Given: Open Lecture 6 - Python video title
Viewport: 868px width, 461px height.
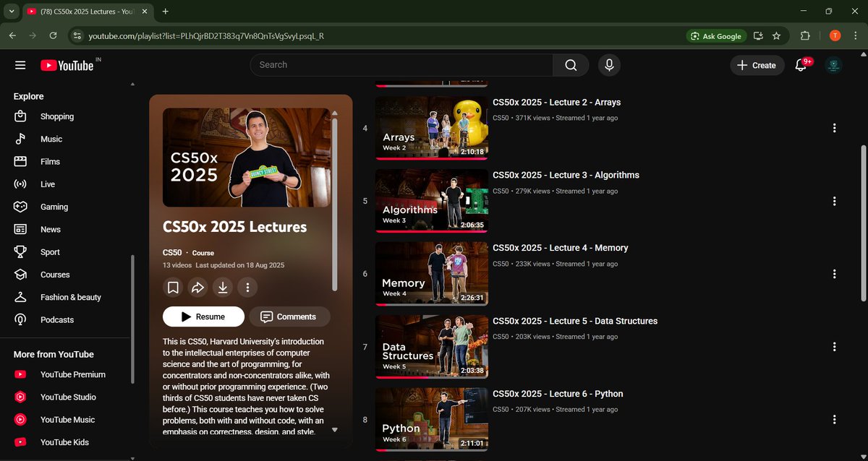Looking at the screenshot, I should (x=558, y=394).
